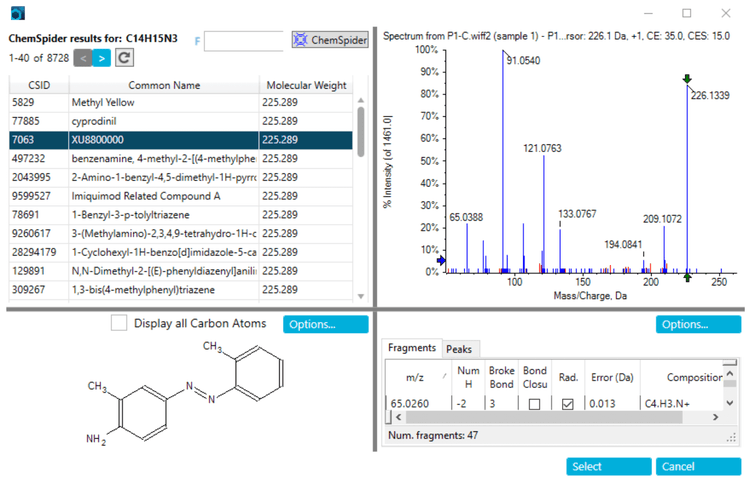Switch to the Fragments tab

412,348
